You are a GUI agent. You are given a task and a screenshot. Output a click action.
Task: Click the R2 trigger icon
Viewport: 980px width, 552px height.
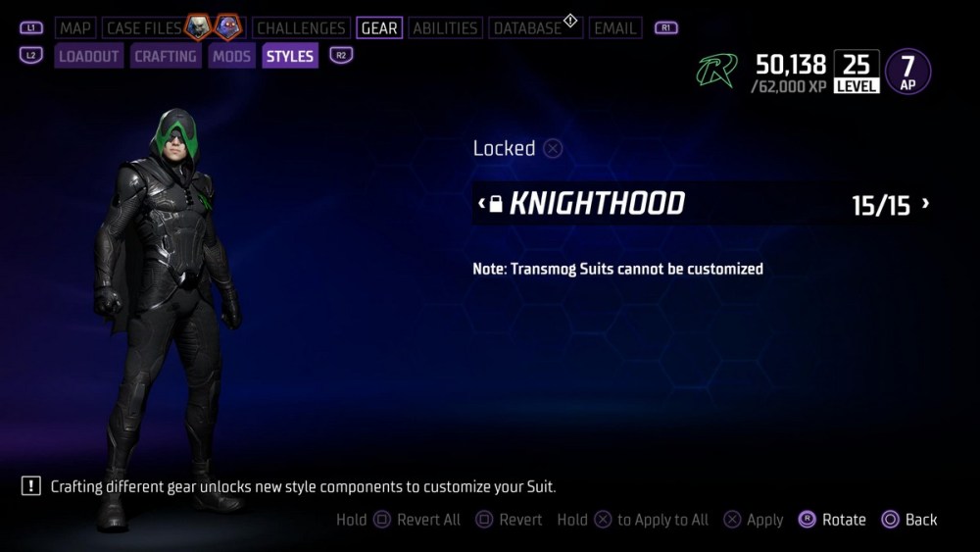click(341, 56)
